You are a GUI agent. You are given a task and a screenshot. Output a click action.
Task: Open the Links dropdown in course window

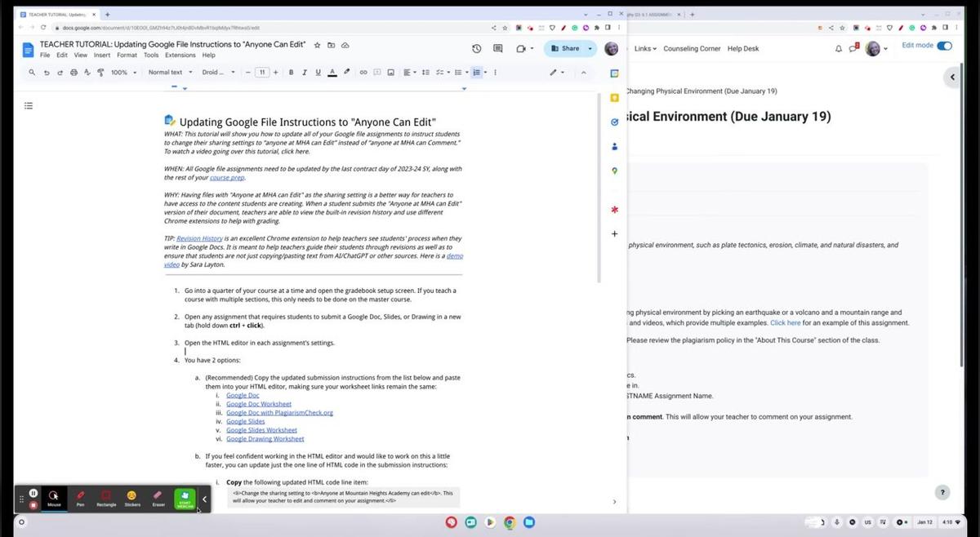click(645, 49)
